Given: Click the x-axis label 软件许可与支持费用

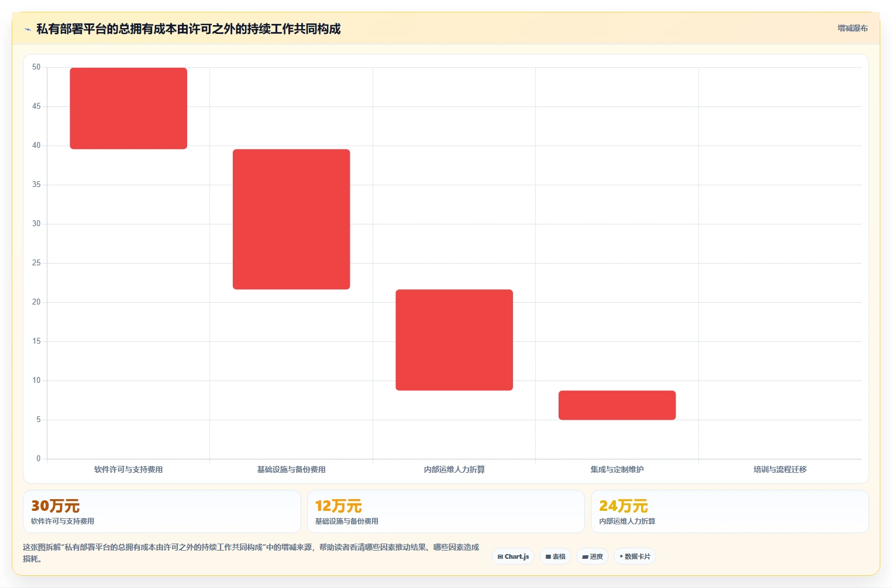Looking at the screenshot, I should [129, 469].
